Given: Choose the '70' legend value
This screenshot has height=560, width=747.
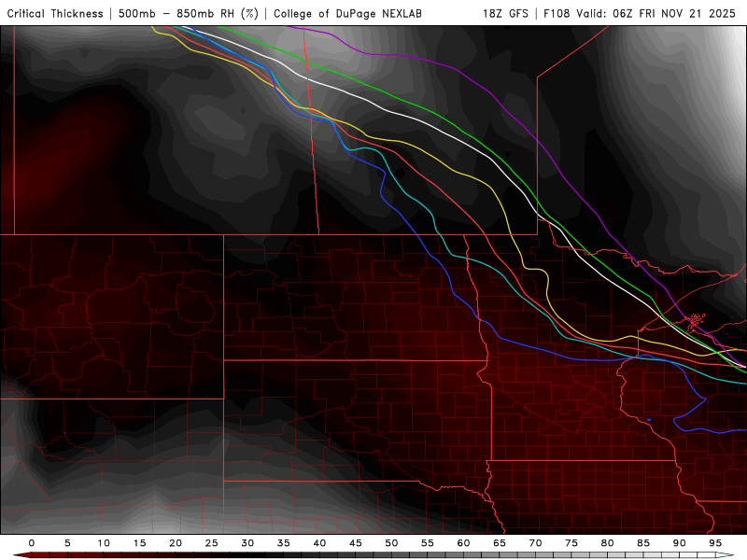Looking at the screenshot, I should coord(535,543).
